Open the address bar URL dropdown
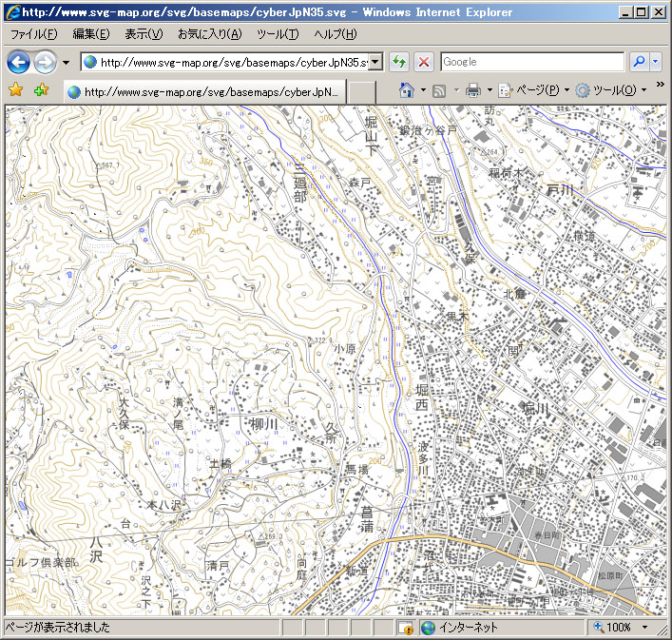The height and width of the screenshot is (640, 672). click(374, 62)
